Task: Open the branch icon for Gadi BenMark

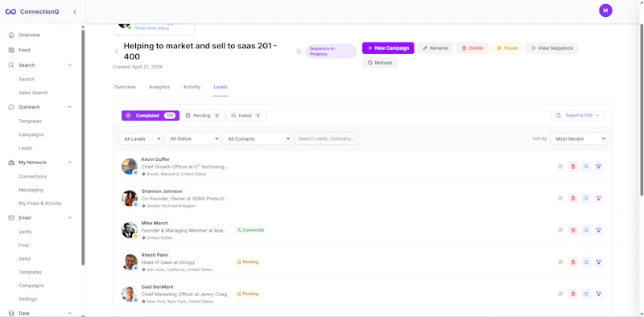Action: click(598, 294)
